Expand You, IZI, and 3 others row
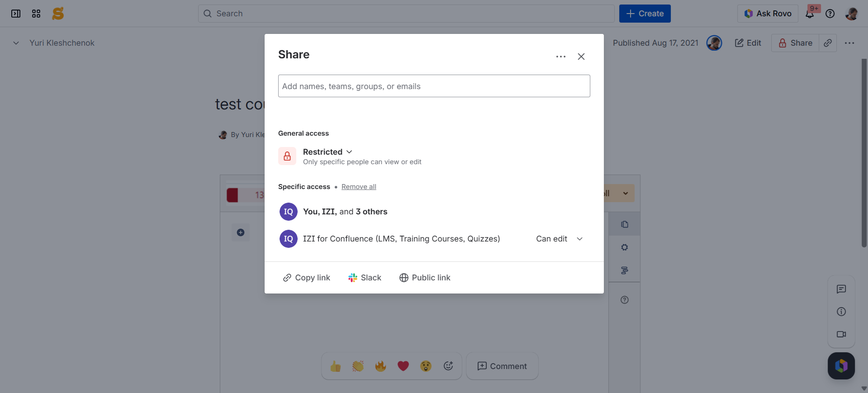Image resolution: width=868 pixels, height=393 pixels. point(345,212)
